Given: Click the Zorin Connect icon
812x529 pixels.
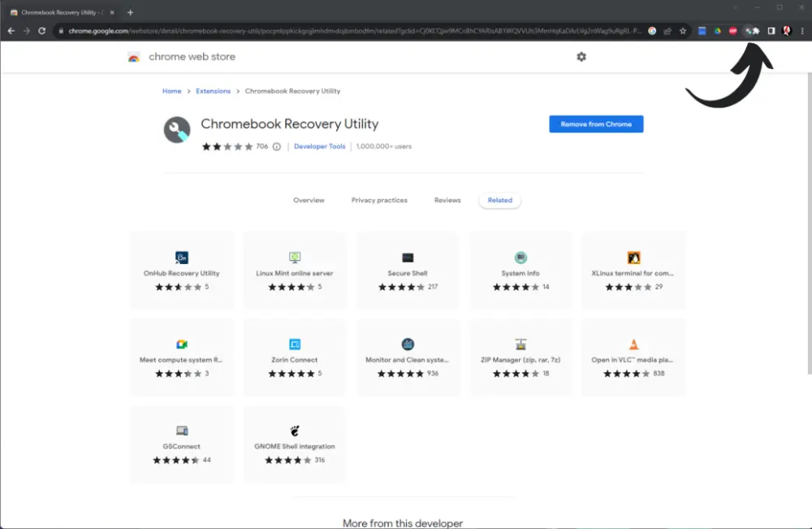Looking at the screenshot, I should pyautogui.click(x=295, y=344).
